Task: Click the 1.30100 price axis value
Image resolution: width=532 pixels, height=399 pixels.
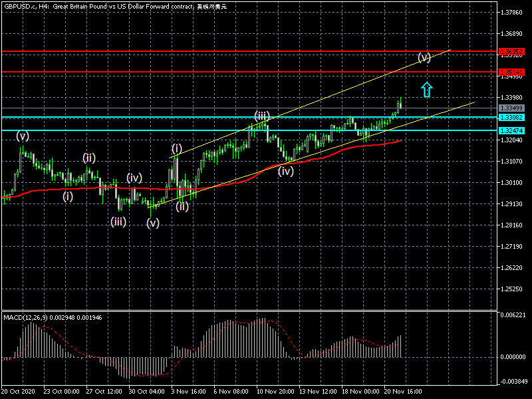Action: click(x=511, y=182)
